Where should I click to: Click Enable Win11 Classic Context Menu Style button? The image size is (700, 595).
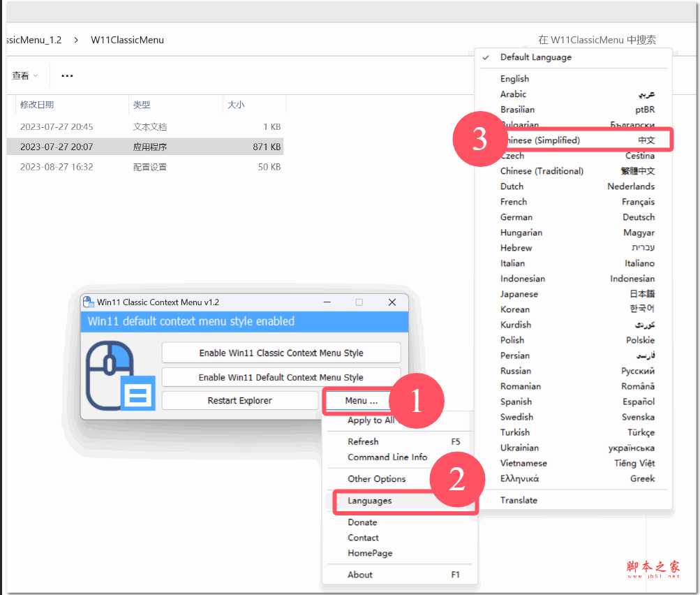pyautogui.click(x=281, y=353)
